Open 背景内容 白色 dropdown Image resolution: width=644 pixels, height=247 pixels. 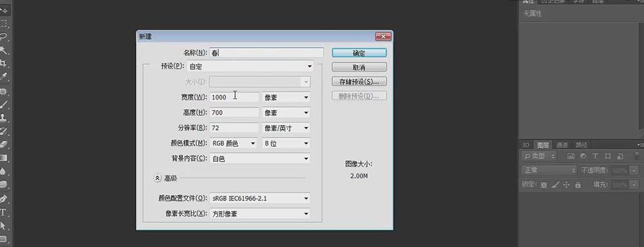260,159
